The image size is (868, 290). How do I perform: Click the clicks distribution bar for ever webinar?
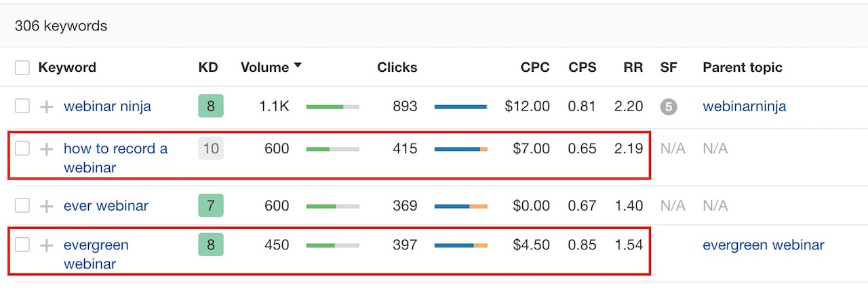tap(461, 206)
